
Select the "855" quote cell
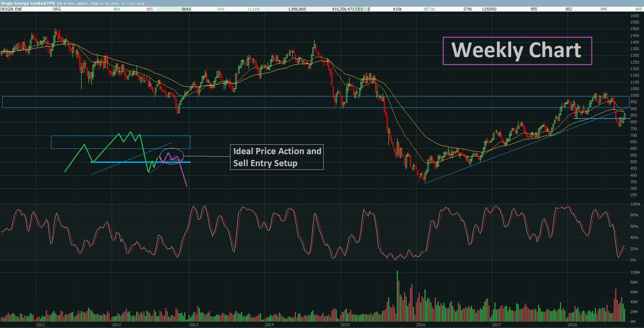point(534,9)
